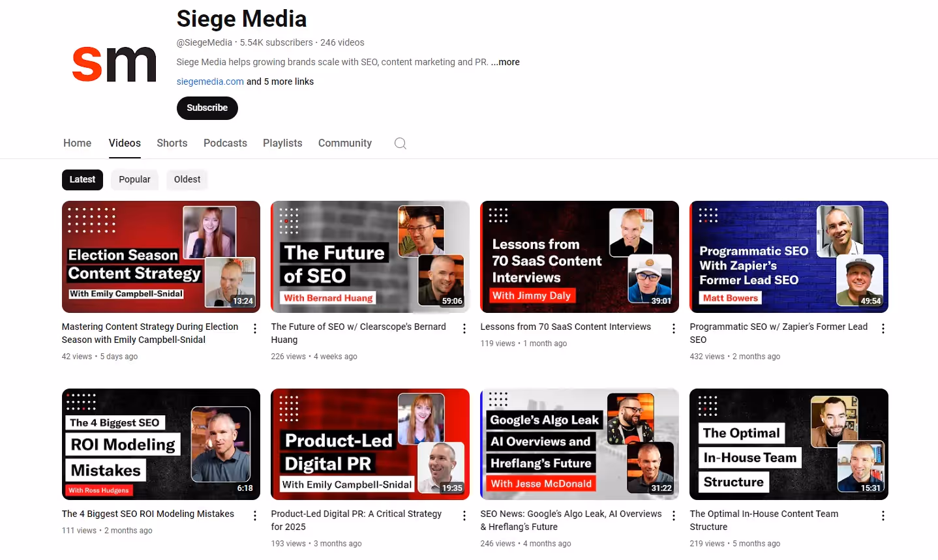This screenshot has width=938, height=560.
Task: Play the Google's Algo Leak thumbnail
Action: [580, 445]
